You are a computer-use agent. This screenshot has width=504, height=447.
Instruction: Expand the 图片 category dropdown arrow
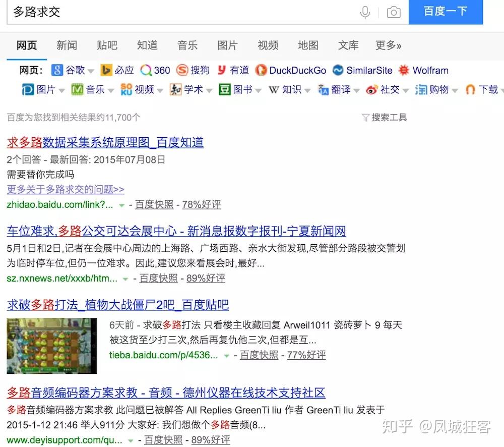[x=61, y=90]
